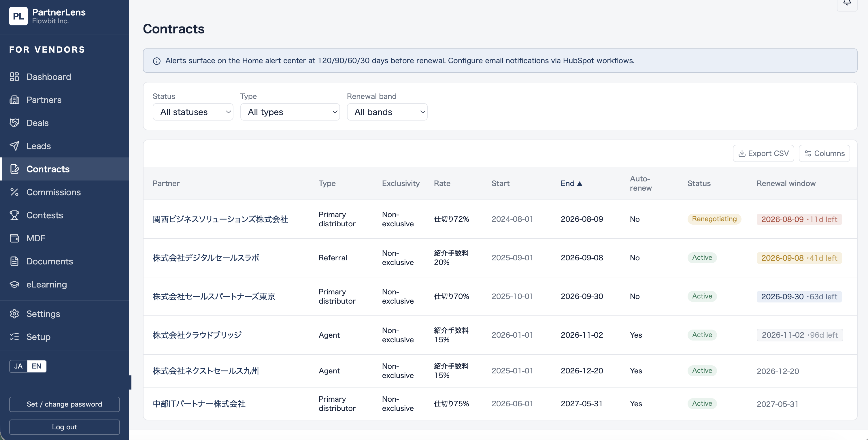Viewport: 868px width, 440px height.
Task: Open Documents in sidebar
Action: coord(65,261)
